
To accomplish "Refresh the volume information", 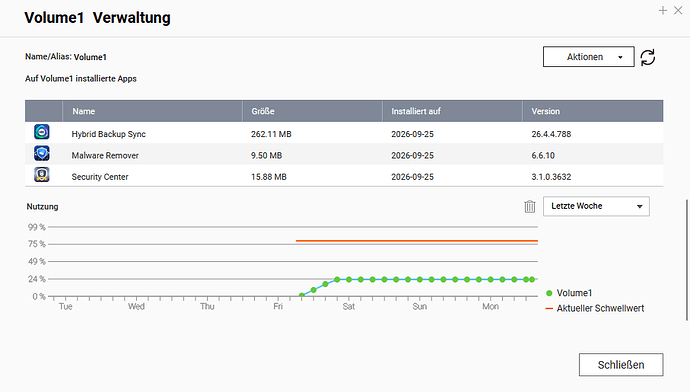I will (x=647, y=57).
